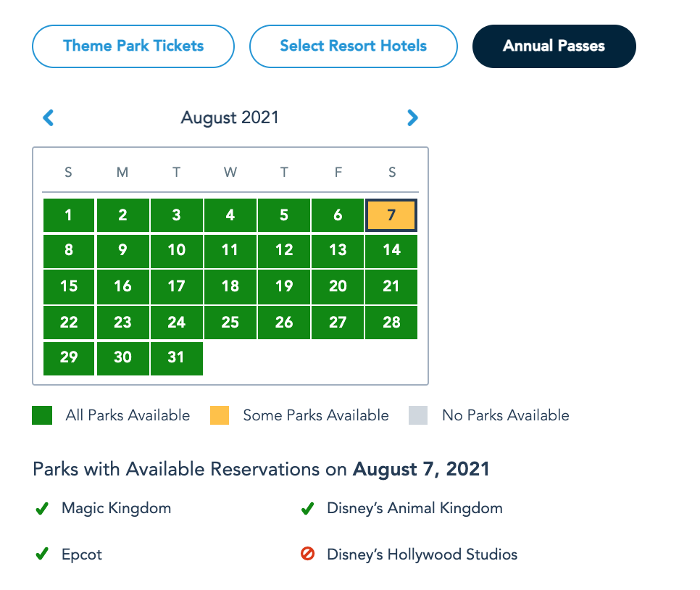Screen dimensions: 700x590
Task: Choose August 25 date cell
Action: tap(230, 322)
